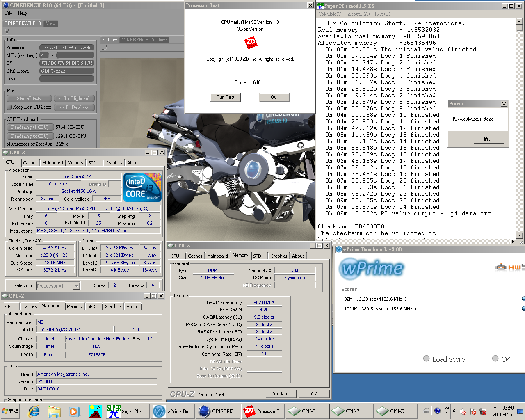The image size is (525, 420).
Task: Toggle the Keep Best CB Score checkbox
Action: click(x=9, y=107)
